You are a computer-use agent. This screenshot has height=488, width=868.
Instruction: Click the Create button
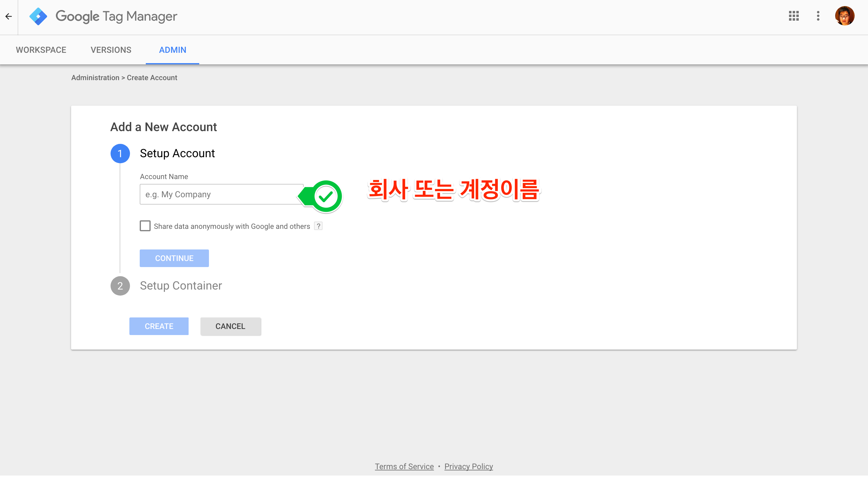click(x=159, y=326)
